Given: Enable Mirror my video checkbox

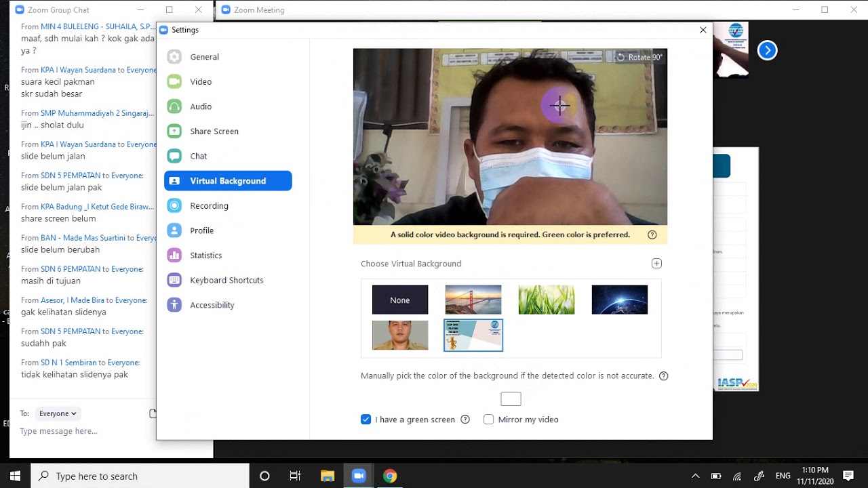Looking at the screenshot, I should pyautogui.click(x=488, y=420).
